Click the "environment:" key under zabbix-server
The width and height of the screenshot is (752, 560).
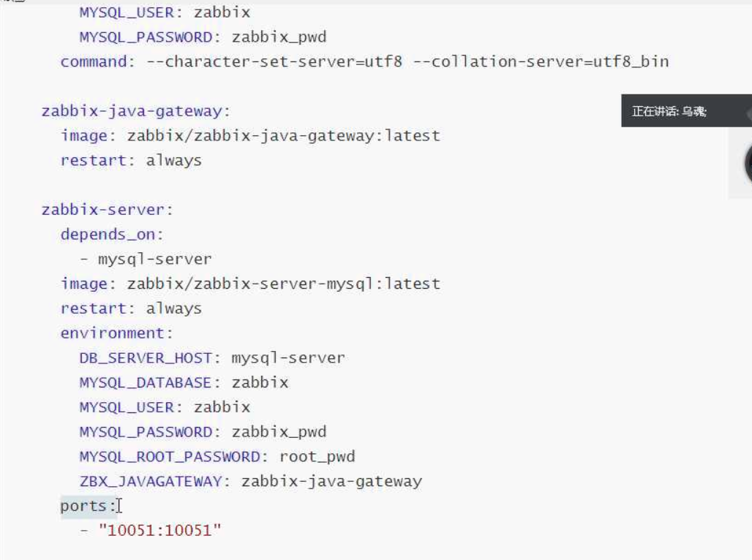point(117,333)
